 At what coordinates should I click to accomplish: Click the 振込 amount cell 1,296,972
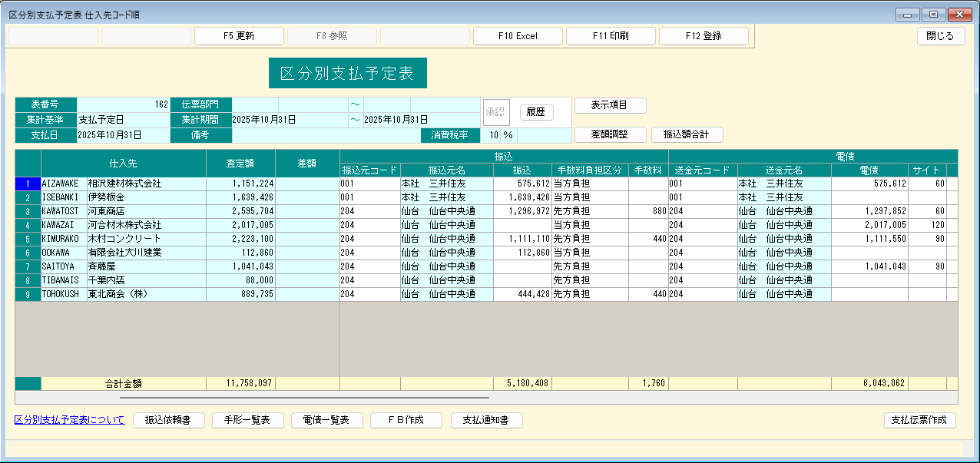point(522,212)
